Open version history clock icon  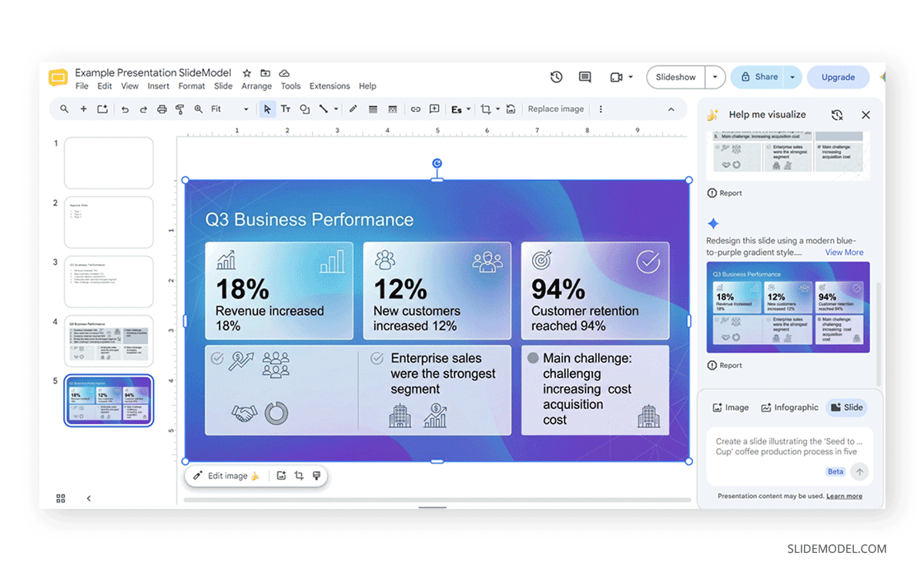point(556,77)
